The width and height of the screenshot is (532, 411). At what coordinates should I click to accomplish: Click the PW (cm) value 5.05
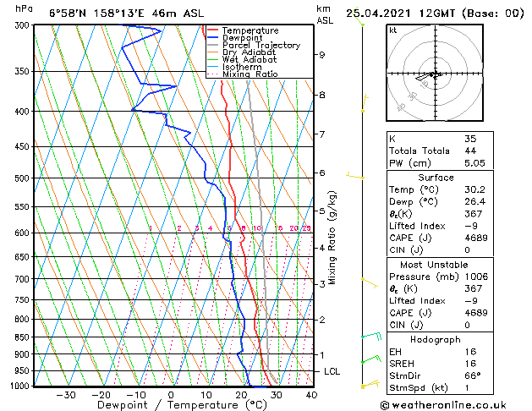point(474,163)
